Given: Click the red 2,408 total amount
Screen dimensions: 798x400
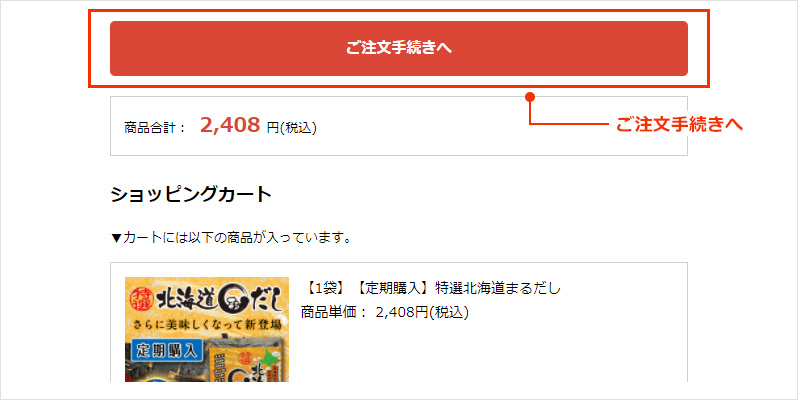Looking at the screenshot, I should (230, 125).
